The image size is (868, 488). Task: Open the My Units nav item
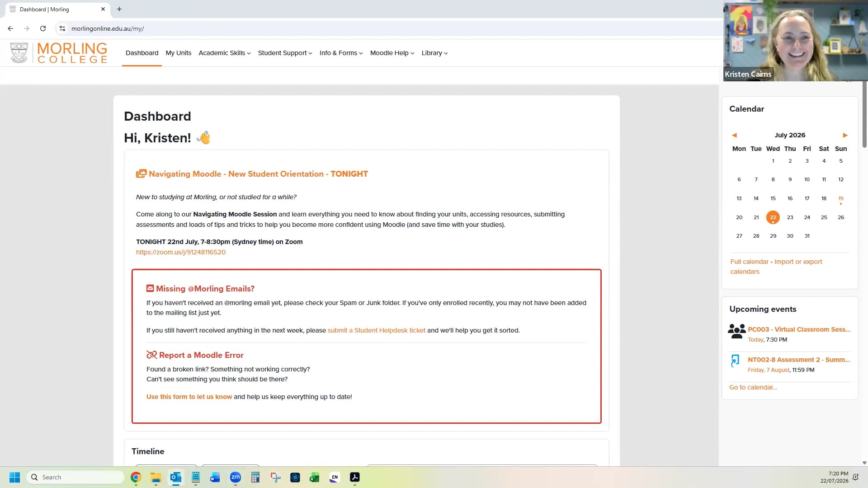pyautogui.click(x=179, y=53)
